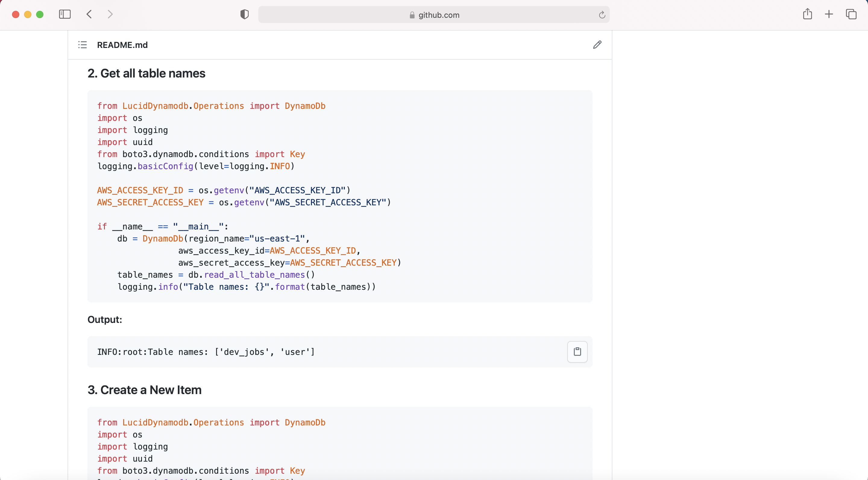This screenshot has width=868, height=480.
Task: Click the README.md filename heading
Action: click(x=123, y=45)
